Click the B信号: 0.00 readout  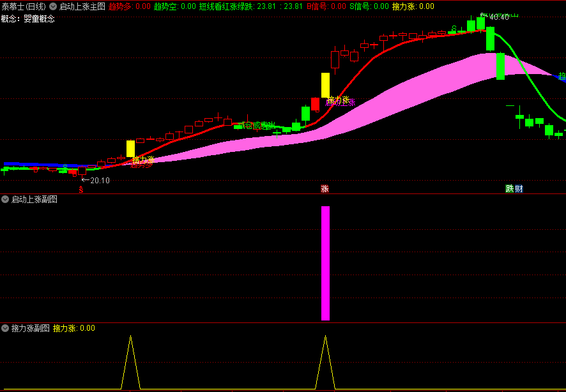[x=326, y=6]
